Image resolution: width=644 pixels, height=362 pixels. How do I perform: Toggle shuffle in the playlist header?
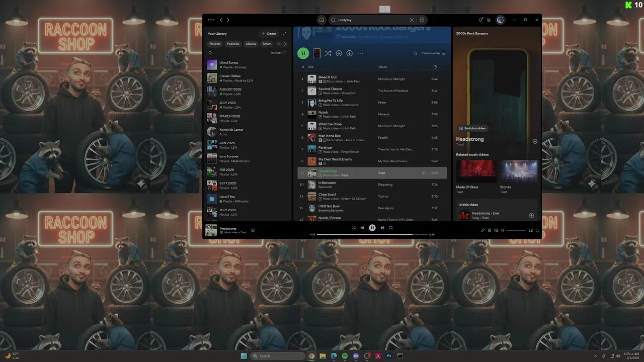click(x=328, y=53)
